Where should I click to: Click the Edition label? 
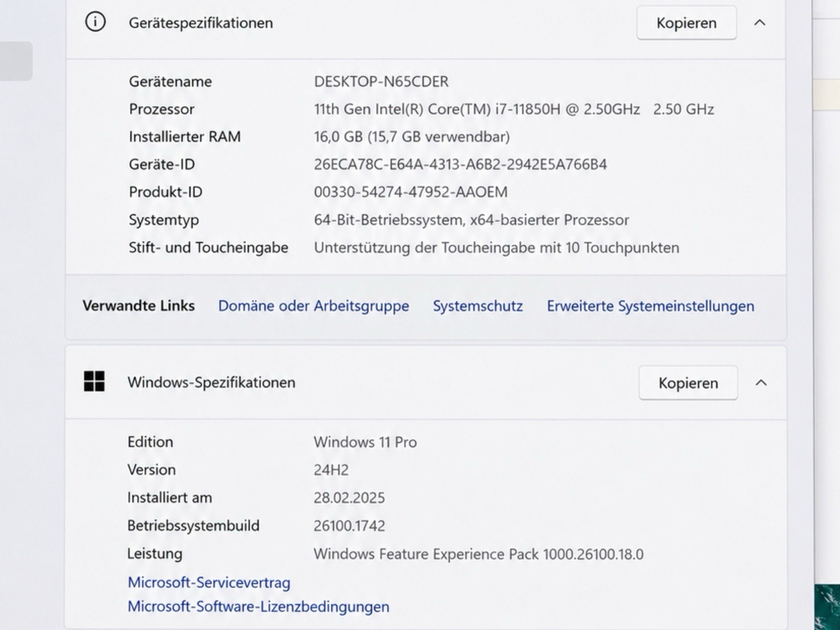(150, 442)
